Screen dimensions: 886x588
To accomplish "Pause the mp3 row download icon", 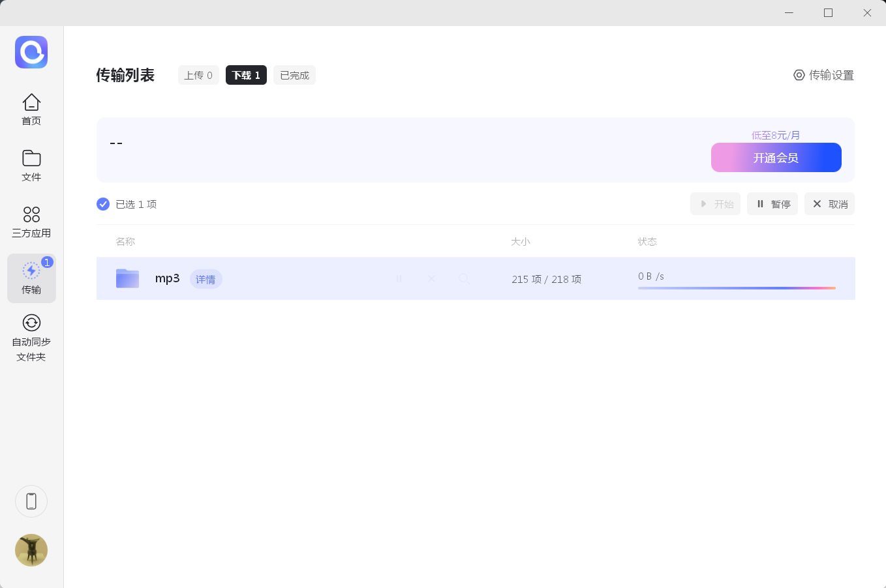I will (399, 278).
